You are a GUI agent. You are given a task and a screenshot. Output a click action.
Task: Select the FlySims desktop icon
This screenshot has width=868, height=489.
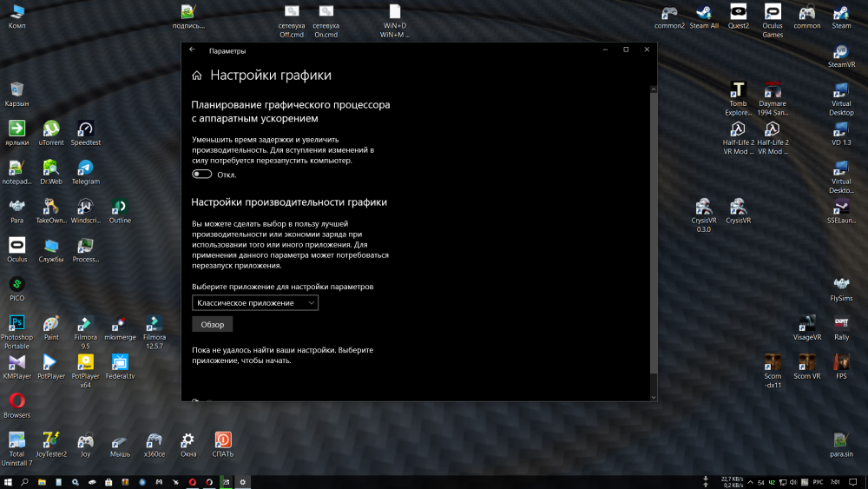point(841,288)
